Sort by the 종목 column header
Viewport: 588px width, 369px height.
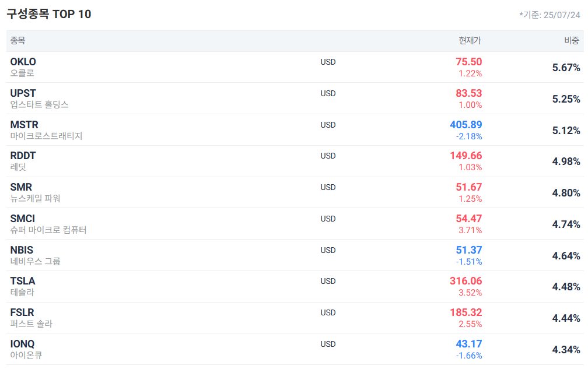coord(14,40)
